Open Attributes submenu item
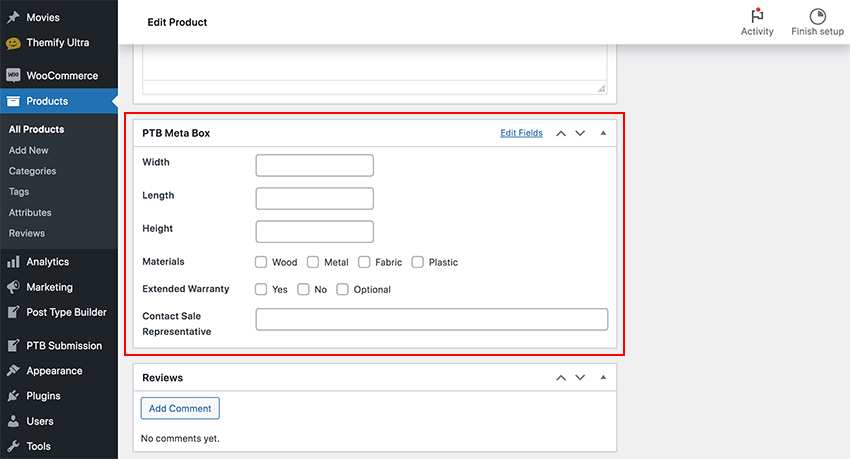The height and width of the screenshot is (459, 850). pyautogui.click(x=30, y=212)
